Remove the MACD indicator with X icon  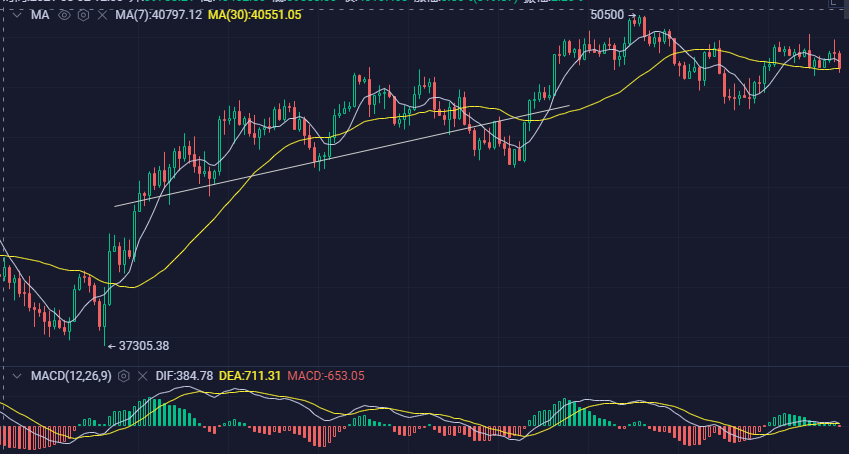coord(142,376)
